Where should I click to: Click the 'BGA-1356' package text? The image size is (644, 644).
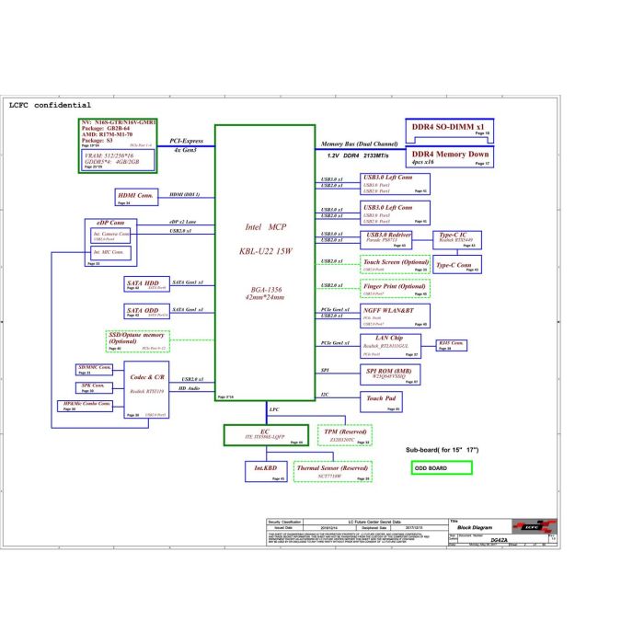click(266, 290)
